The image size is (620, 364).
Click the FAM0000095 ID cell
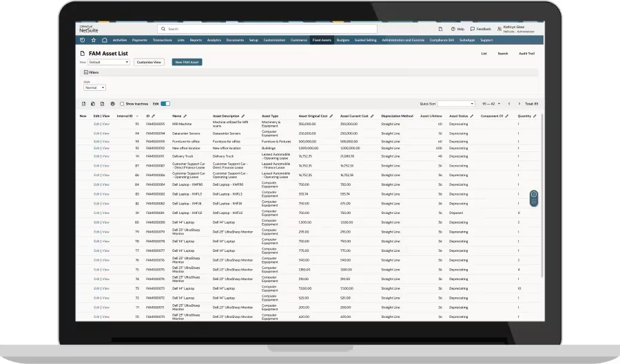coord(156,124)
